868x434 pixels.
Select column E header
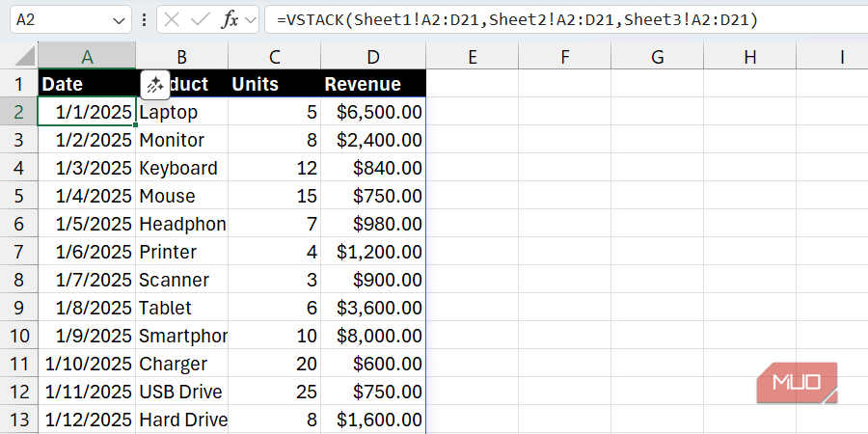tap(472, 57)
